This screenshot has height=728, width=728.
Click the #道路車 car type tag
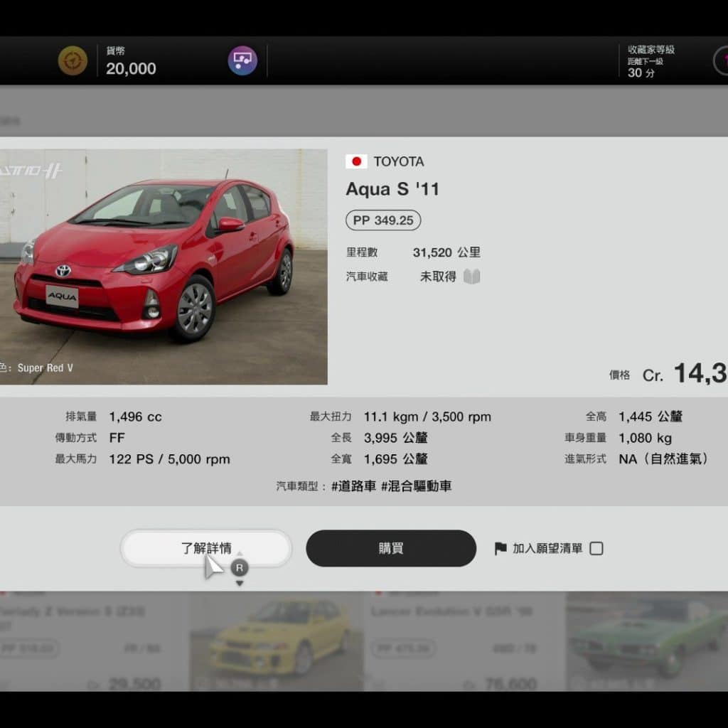tap(353, 486)
